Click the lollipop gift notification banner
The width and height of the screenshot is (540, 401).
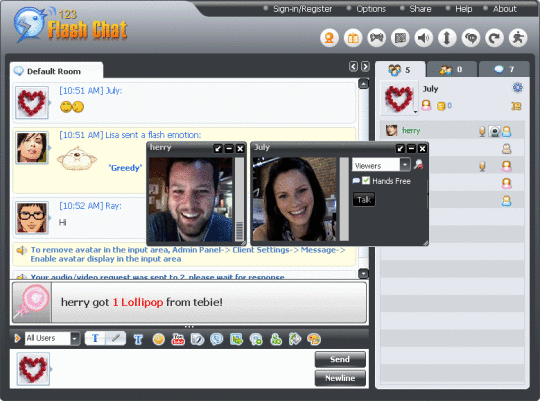point(189,302)
